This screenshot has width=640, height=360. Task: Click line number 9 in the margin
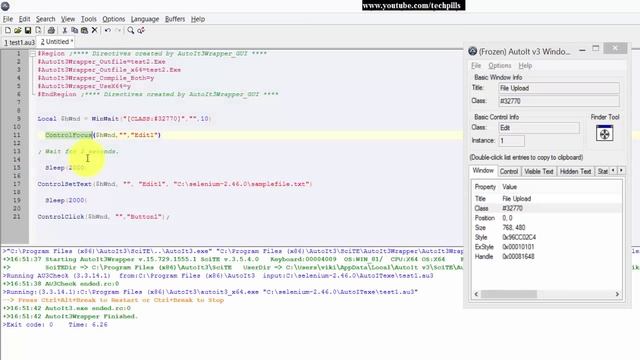point(18,119)
